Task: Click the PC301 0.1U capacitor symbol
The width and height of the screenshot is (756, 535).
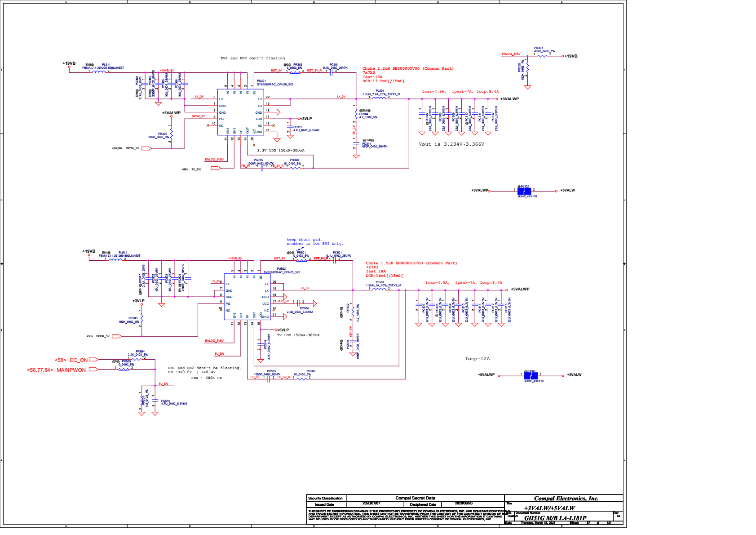Action: 331,72
